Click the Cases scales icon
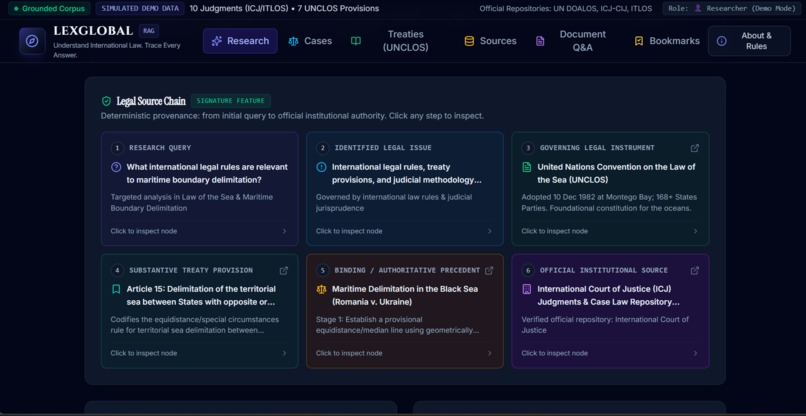 point(293,41)
